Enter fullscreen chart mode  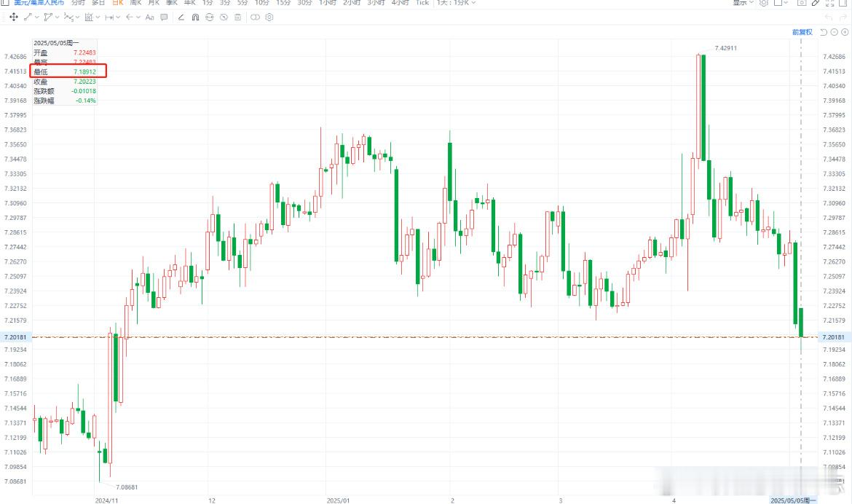pos(829,3)
